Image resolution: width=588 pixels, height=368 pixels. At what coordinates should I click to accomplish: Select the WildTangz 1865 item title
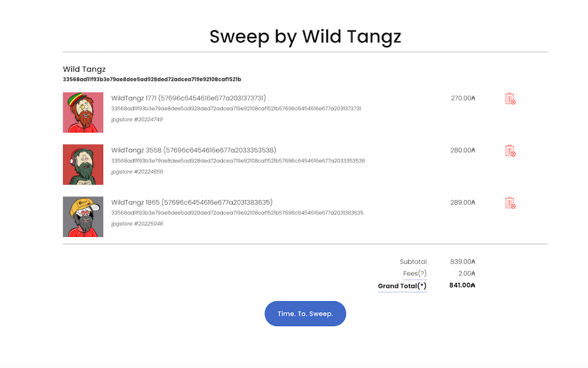[192, 202]
